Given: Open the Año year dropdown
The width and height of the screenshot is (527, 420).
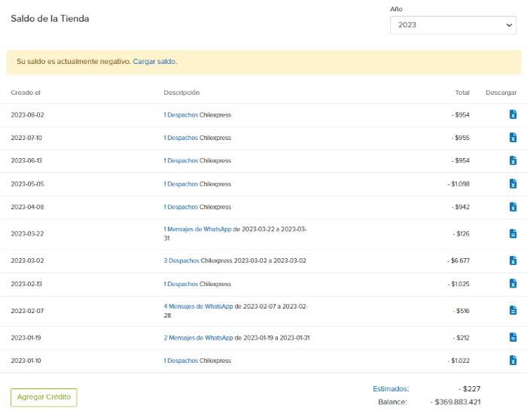Looking at the screenshot, I should [x=452, y=25].
